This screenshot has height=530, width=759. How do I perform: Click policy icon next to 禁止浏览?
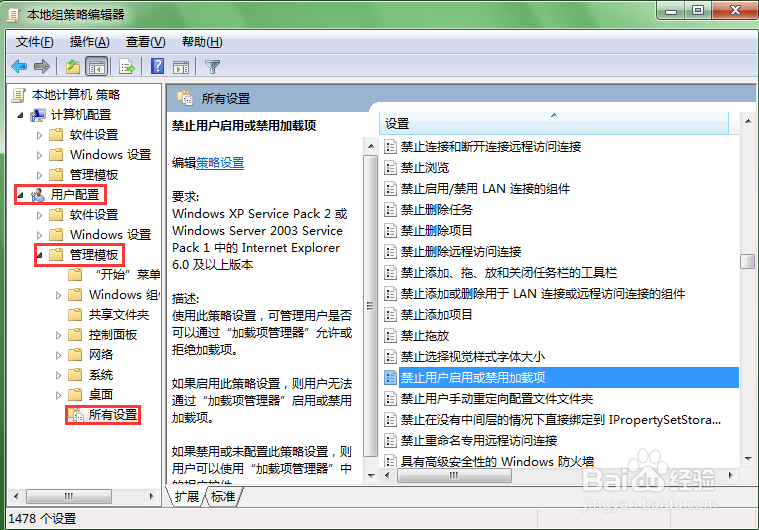390,167
